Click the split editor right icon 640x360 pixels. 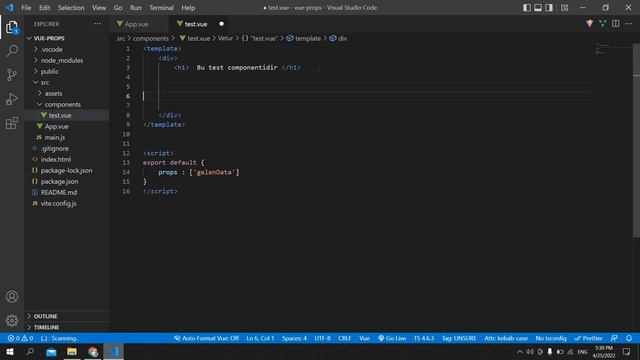pos(616,24)
